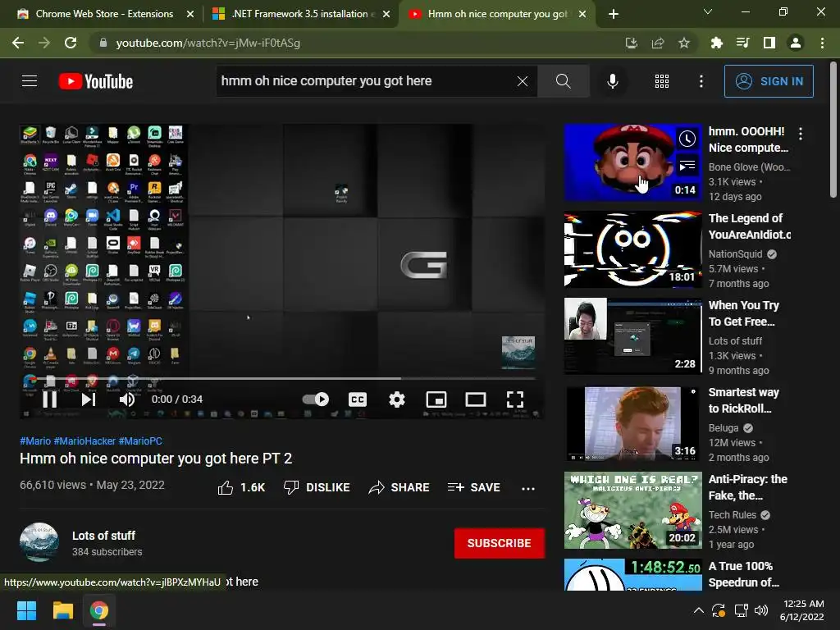Switch to miniplayer mode
This screenshot has width=840, height=630.
click(436, 399)
